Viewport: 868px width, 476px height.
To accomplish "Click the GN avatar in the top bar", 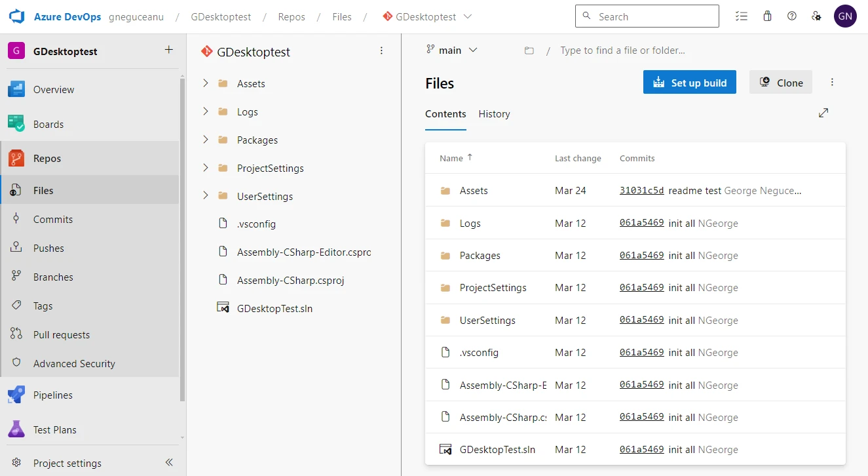I will pyautogui.click(x=845, y=16).
